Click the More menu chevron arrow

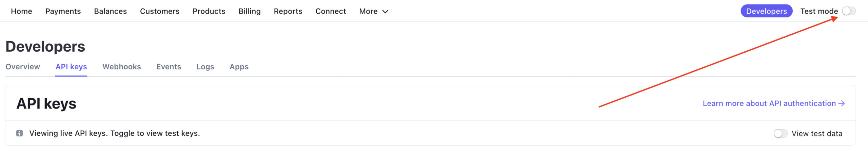coord(385,12)
